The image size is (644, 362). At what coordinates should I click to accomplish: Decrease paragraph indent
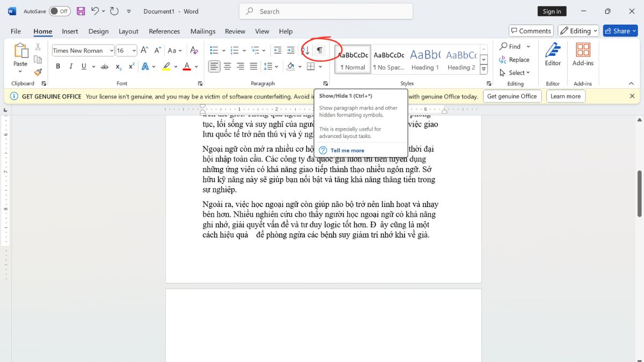[277, 50]
